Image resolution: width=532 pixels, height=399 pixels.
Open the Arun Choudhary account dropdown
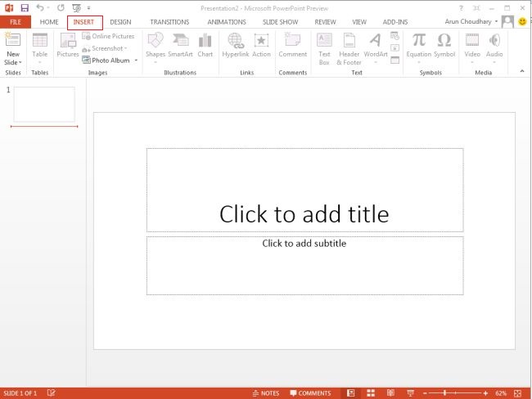coord(471,21)
